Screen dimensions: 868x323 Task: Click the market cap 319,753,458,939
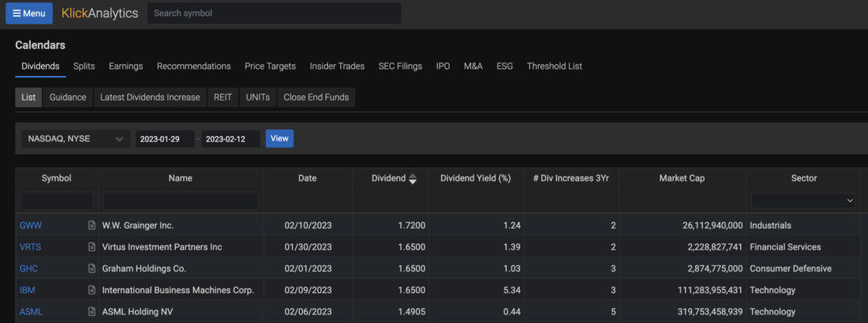[710, 312]
